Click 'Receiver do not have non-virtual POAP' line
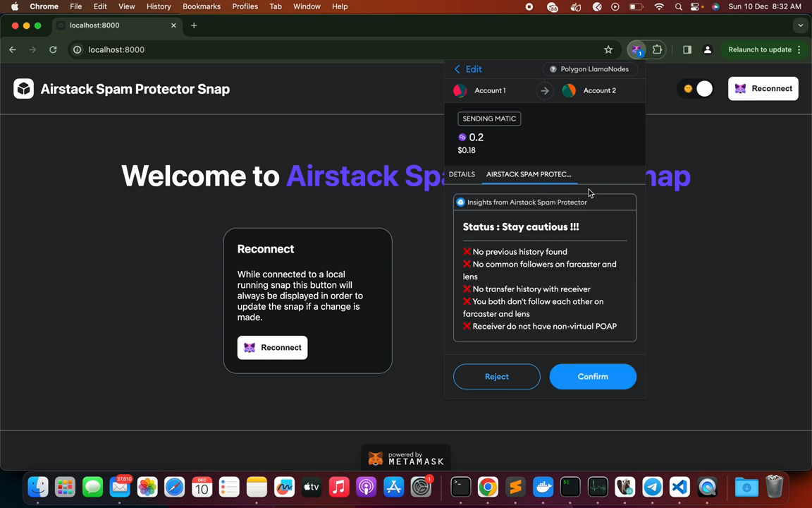812x508 pixels. click(540, 326)
